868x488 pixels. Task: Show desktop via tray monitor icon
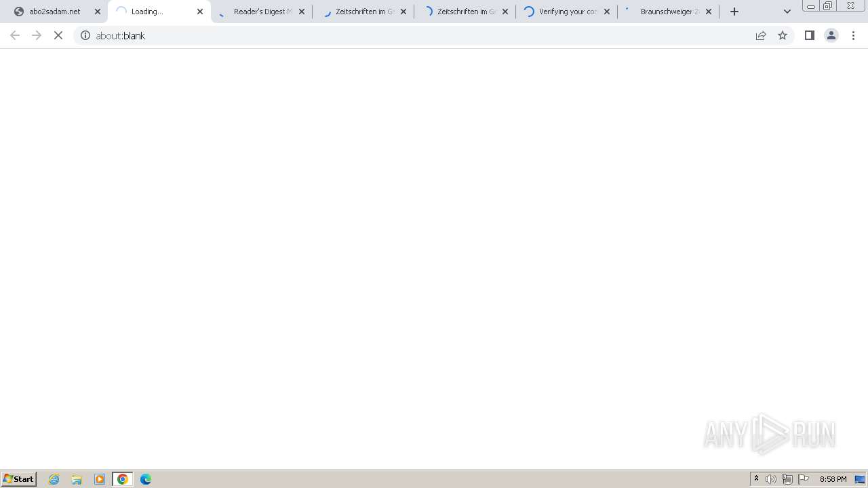860,479
